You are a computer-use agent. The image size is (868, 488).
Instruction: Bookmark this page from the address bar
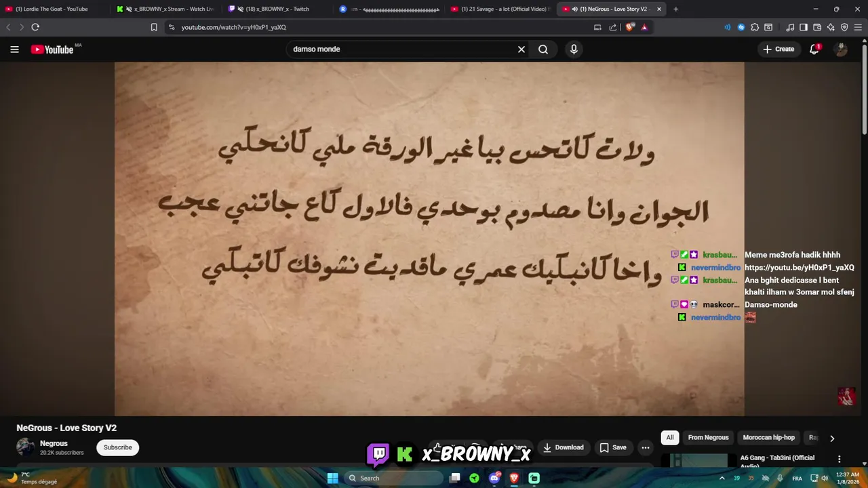(154, 27)
